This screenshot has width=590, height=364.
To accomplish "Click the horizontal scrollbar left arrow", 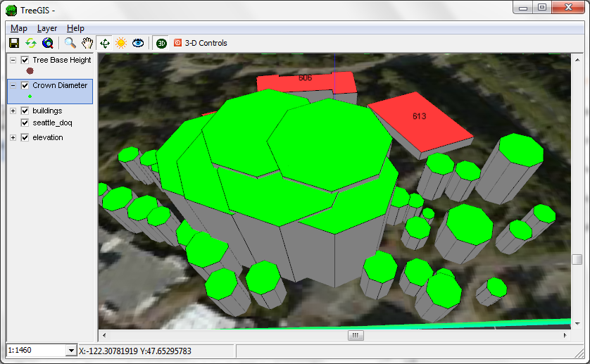I will pos(104,335).
